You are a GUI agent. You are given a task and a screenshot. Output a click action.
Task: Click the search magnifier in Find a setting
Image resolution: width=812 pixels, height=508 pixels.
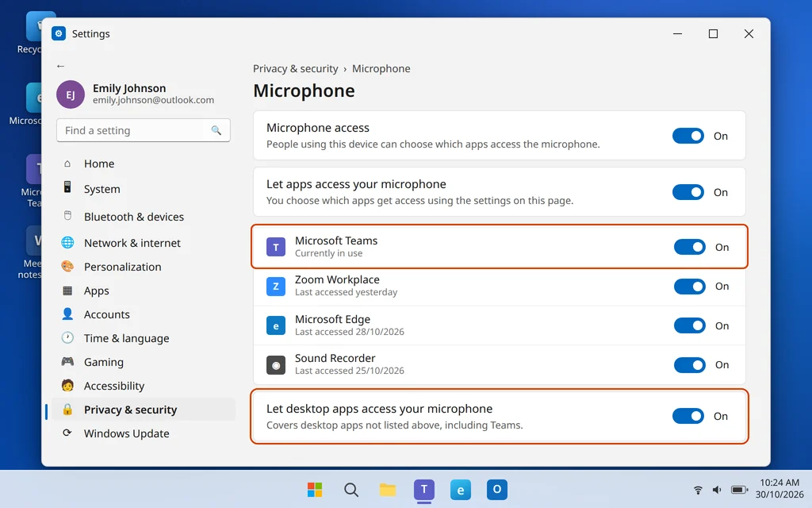pos(216,130)
